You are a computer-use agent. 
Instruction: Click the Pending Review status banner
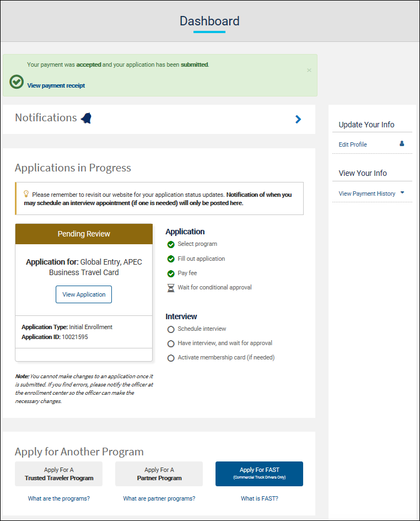[84, 234]
